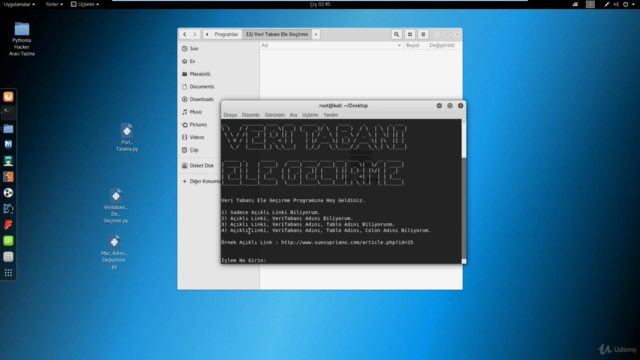Click the Değiştirildi column header
The image size is (640, 360).
[x=442, y=45]
